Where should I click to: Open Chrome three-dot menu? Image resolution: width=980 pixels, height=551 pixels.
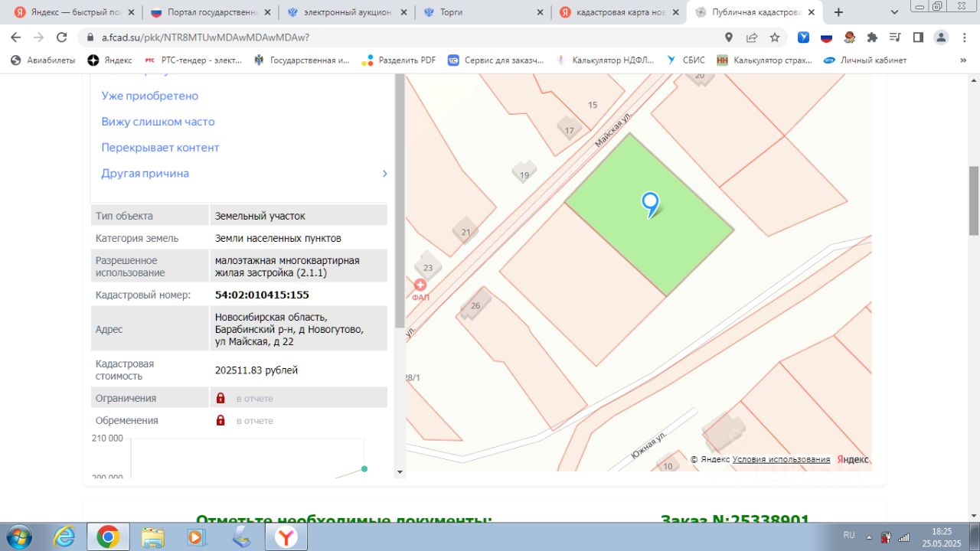[x=964, y=37]
